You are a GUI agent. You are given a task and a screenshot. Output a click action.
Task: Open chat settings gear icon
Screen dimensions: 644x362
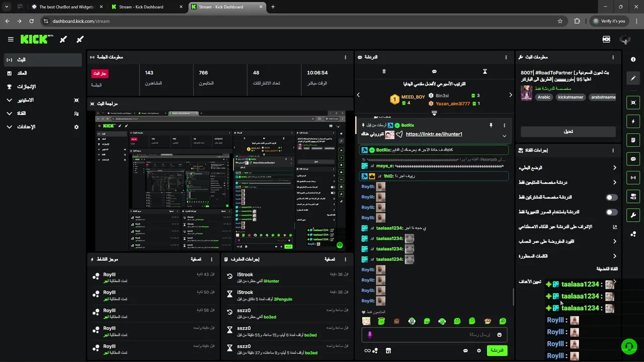point(479,350)
